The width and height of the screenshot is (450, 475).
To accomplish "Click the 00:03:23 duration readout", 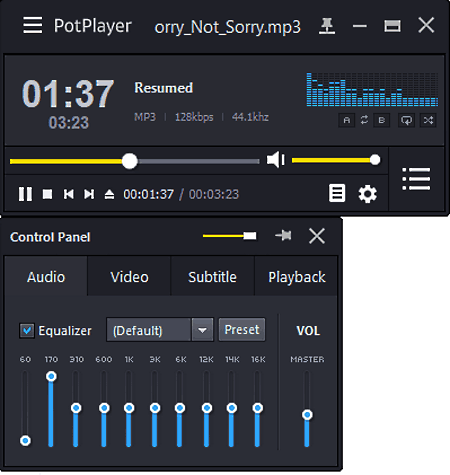I will coord(214,194).
